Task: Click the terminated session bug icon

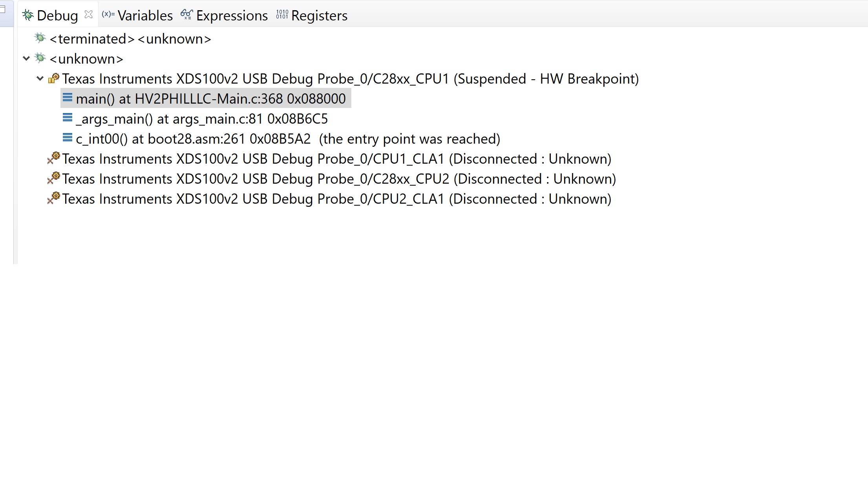Action: click(40, 38)
